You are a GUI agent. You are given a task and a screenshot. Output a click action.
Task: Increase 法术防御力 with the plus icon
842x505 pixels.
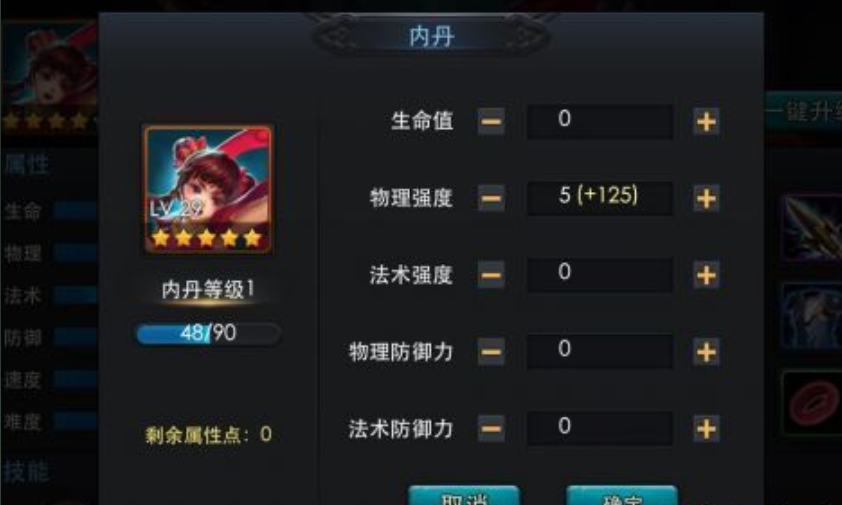click(706, 429)
